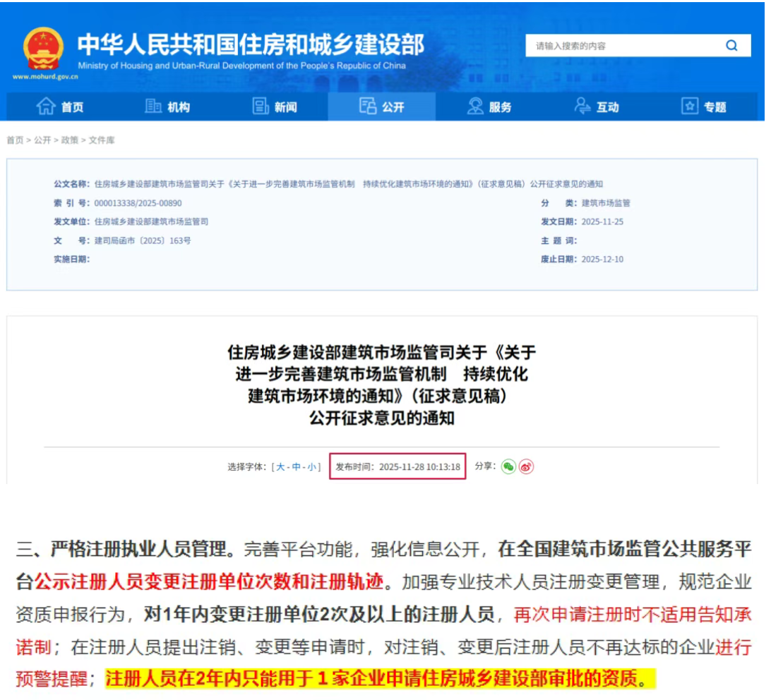Click the www.mohurd.gov.cn site address
Viewport: 771px width, 700px height.
(x=44, y=76)
